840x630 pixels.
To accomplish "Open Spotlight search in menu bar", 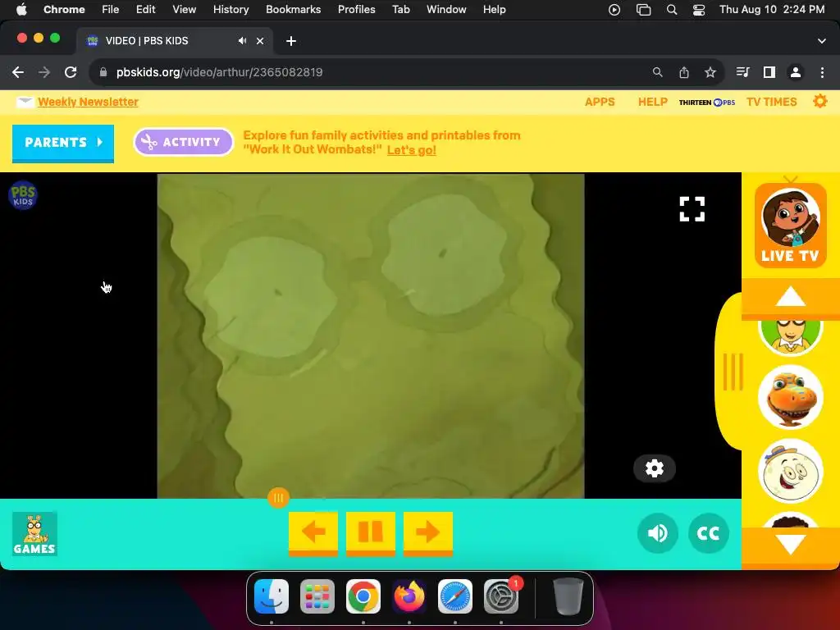I will (x=671, y=10).
